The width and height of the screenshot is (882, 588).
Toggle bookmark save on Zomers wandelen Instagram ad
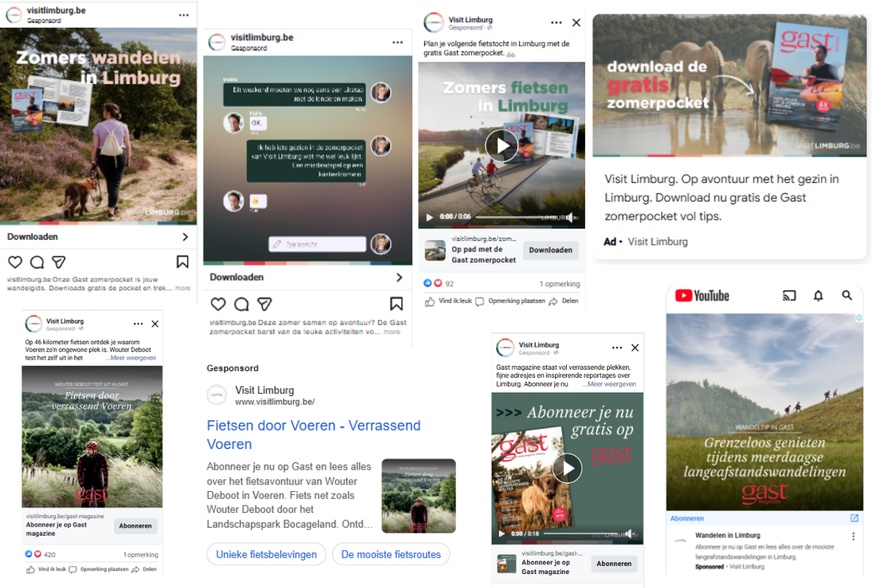pyautogui.click(x=182, y=262)
